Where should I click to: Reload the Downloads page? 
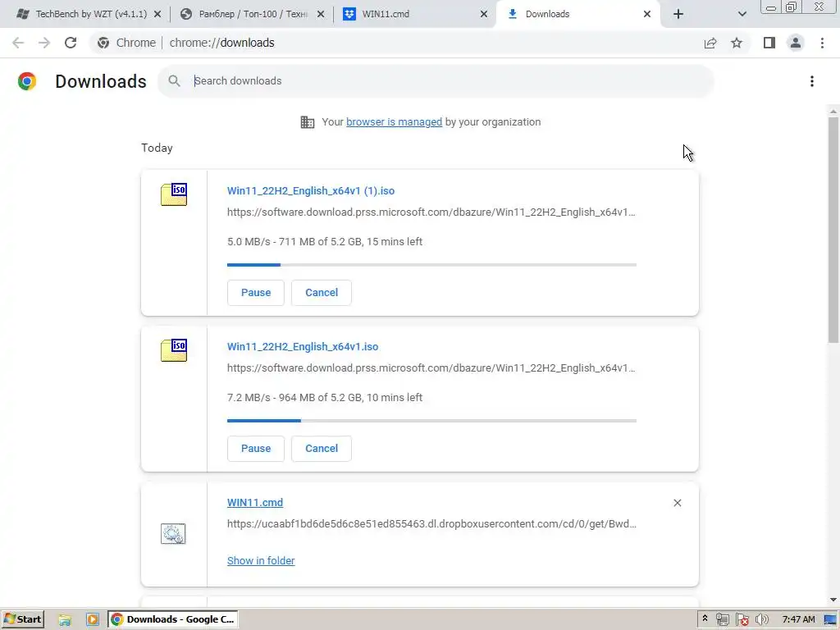click(71, 43)
